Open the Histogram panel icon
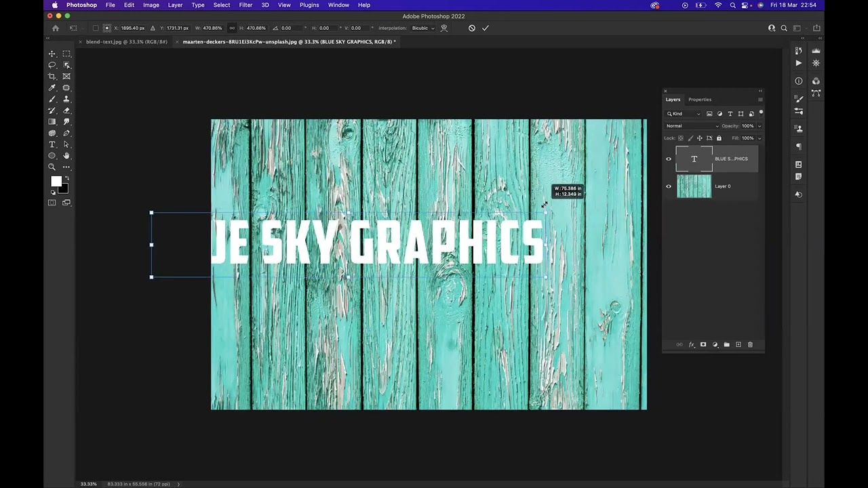The height and width of the screenshot is (488, 868). [x=816, y=51]
